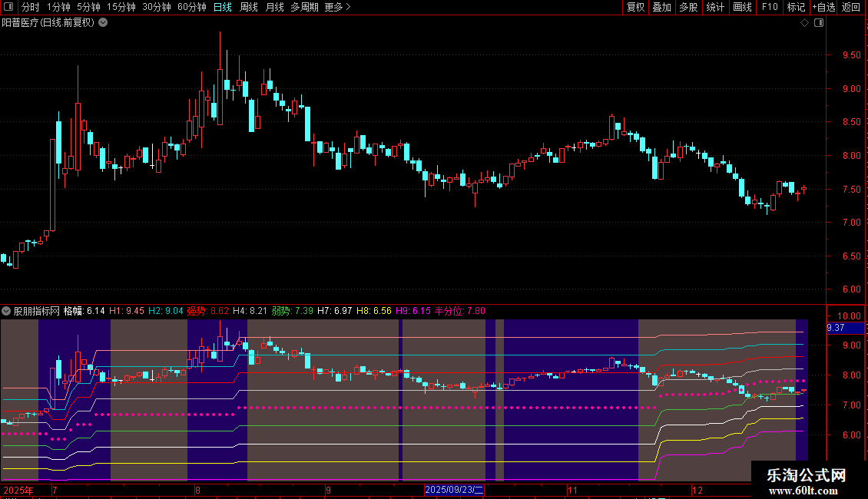Viewport: 868px width, 499px height.
Task: Click the diamond icon in chart header
Action: pos(804,23)
